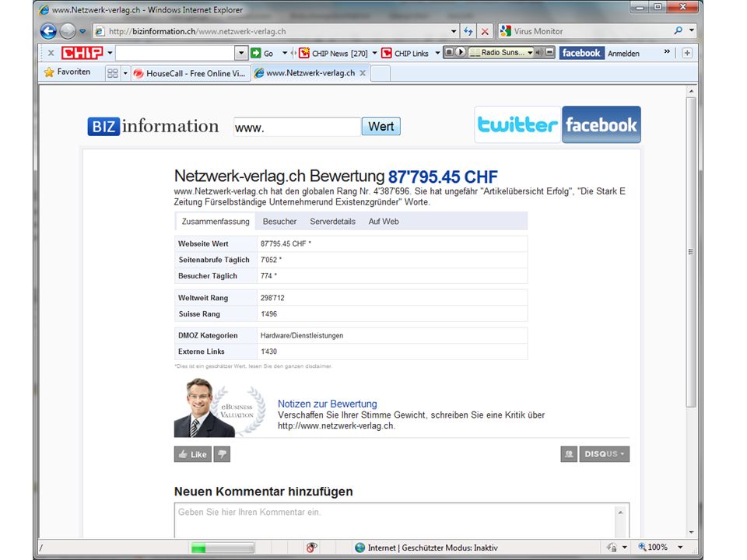Open the Go button dropdown arrow

tap(285, 53)
